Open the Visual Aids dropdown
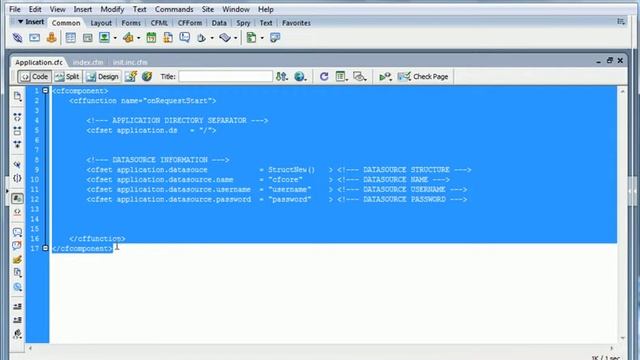The height and width of the screenshot is (360, 640). 360,76
